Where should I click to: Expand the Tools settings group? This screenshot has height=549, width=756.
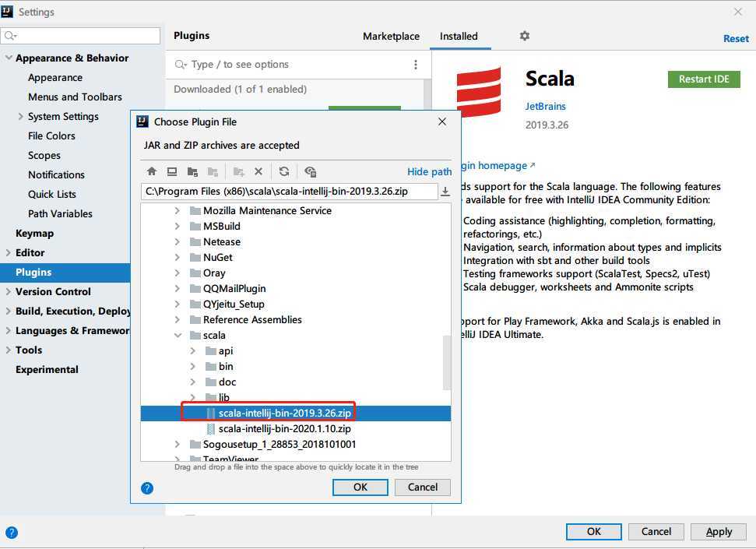9,350
